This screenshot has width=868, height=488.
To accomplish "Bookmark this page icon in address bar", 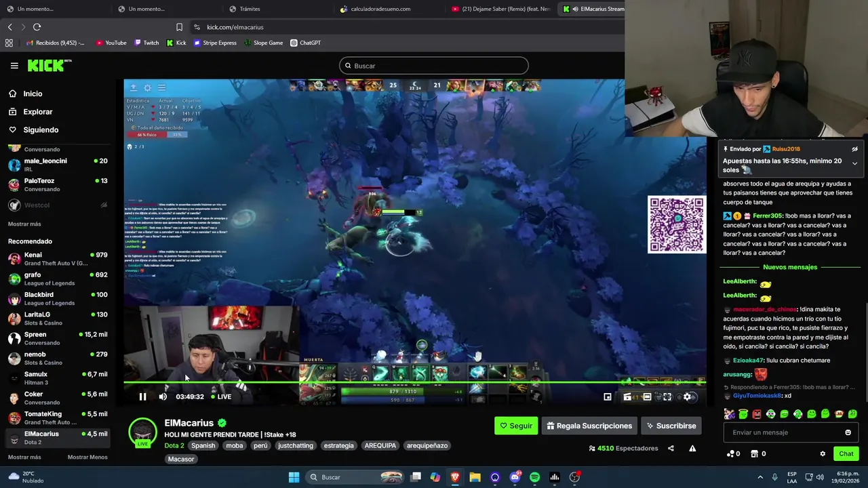I will pyautogui.click(x=179, y=27).
